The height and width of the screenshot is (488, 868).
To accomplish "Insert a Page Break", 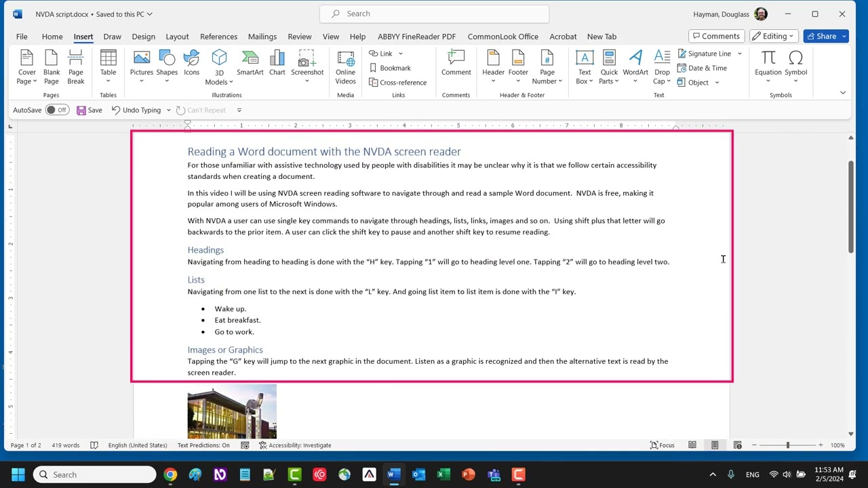I will point(76,67).
